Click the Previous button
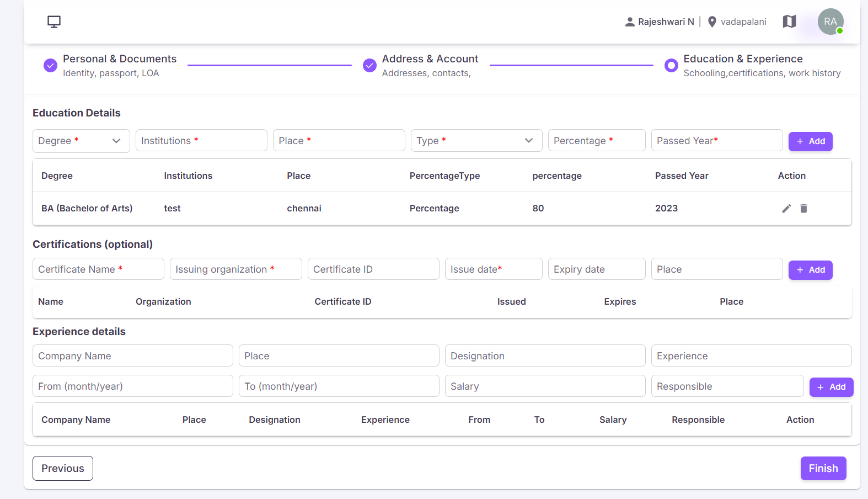Image resolution: width=868 pixels, height=499 pixels. pyautogui.click(x=63, y=468)
